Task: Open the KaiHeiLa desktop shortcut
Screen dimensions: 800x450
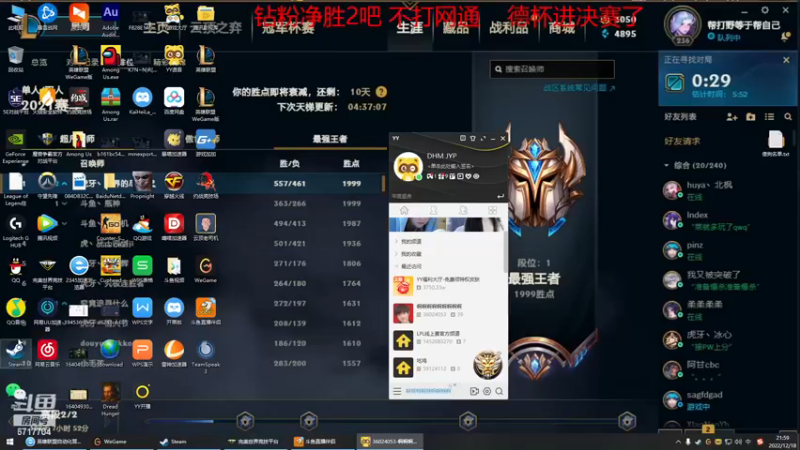Action: pyautogui.click(x=142, y=101)
